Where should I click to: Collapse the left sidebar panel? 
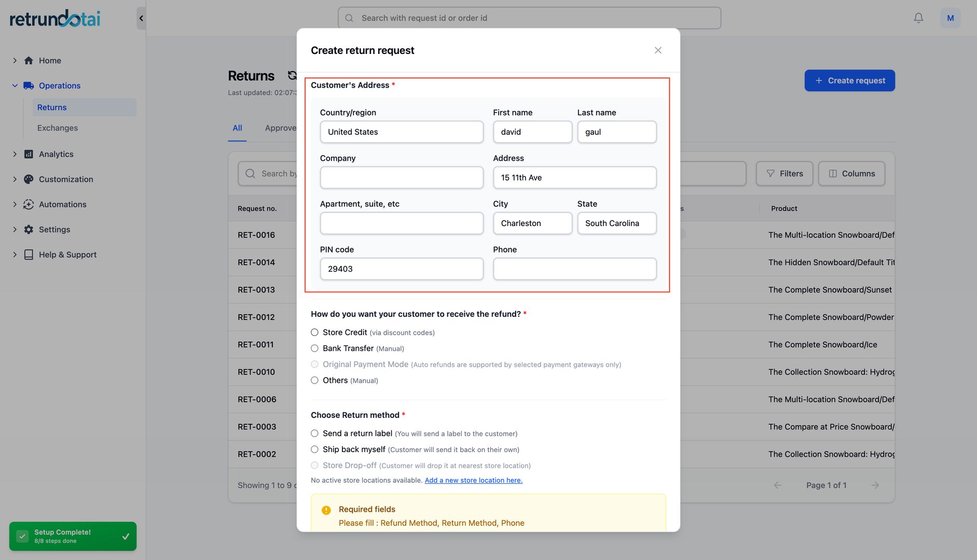point(141,18)
